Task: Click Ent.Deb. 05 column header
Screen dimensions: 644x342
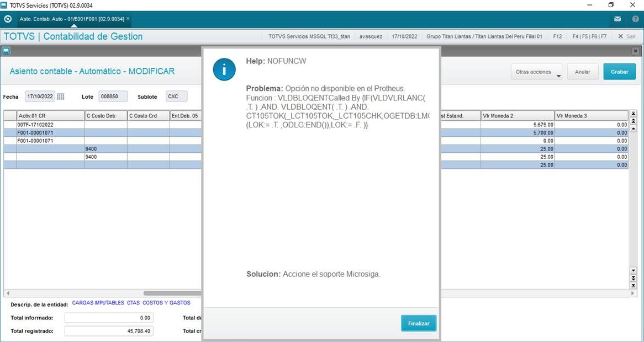Action: pyautogui.click(x=186, y=116)
